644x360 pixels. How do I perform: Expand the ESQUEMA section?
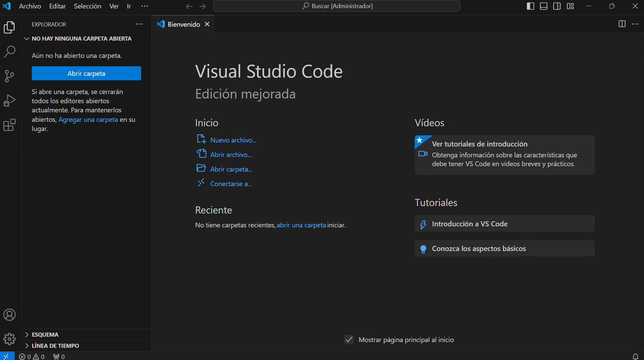(x=86, y=335)
